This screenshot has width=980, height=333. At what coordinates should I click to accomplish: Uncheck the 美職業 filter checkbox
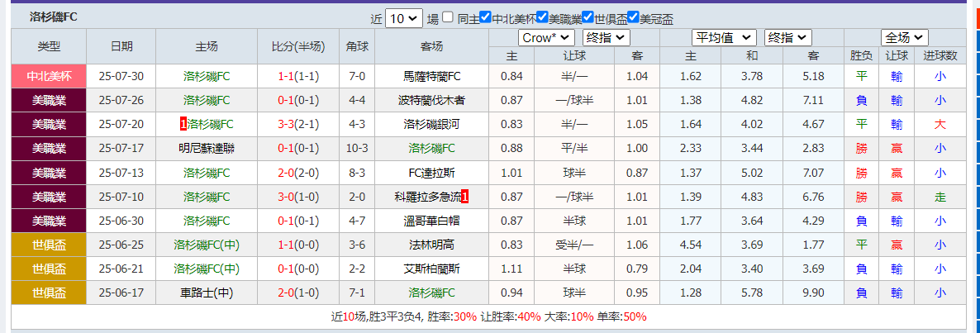(x=542, y=17)
